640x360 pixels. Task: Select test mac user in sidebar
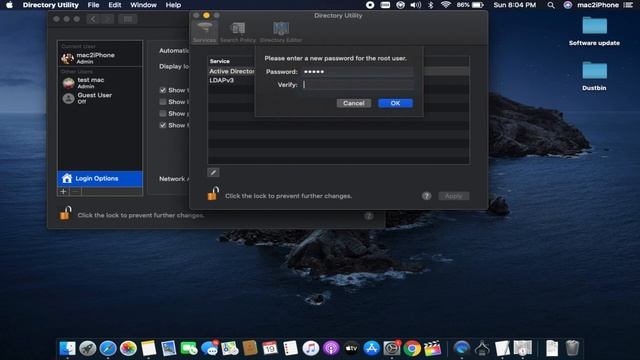click(100, 83)
